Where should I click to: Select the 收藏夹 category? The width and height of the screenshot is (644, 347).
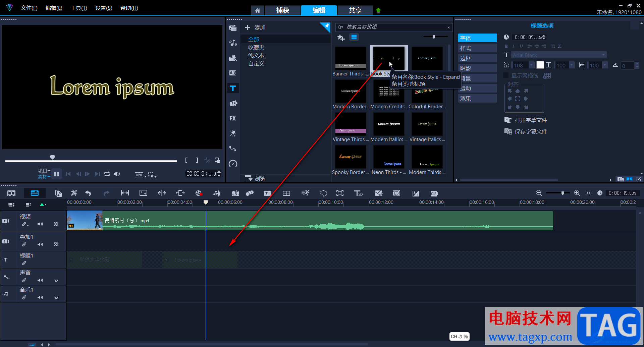[256, 47]
